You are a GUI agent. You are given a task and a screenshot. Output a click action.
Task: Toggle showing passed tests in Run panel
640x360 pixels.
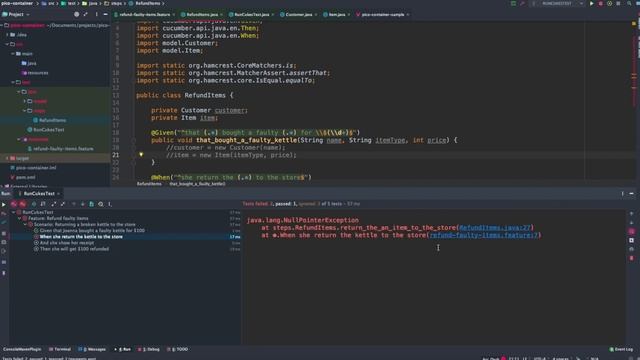click(x=14, y=204)
